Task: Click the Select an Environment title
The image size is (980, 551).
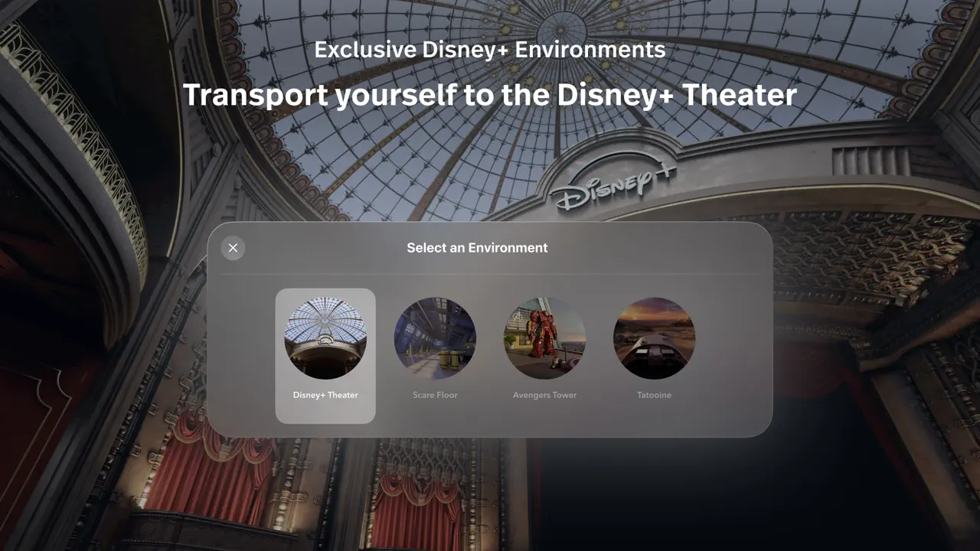Action: click(477, 248)
